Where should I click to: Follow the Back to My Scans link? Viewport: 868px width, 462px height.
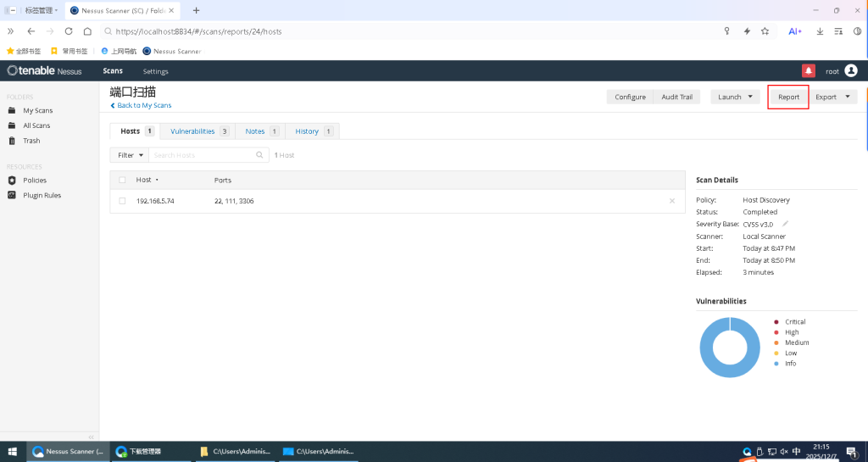[x=141, y=106]
